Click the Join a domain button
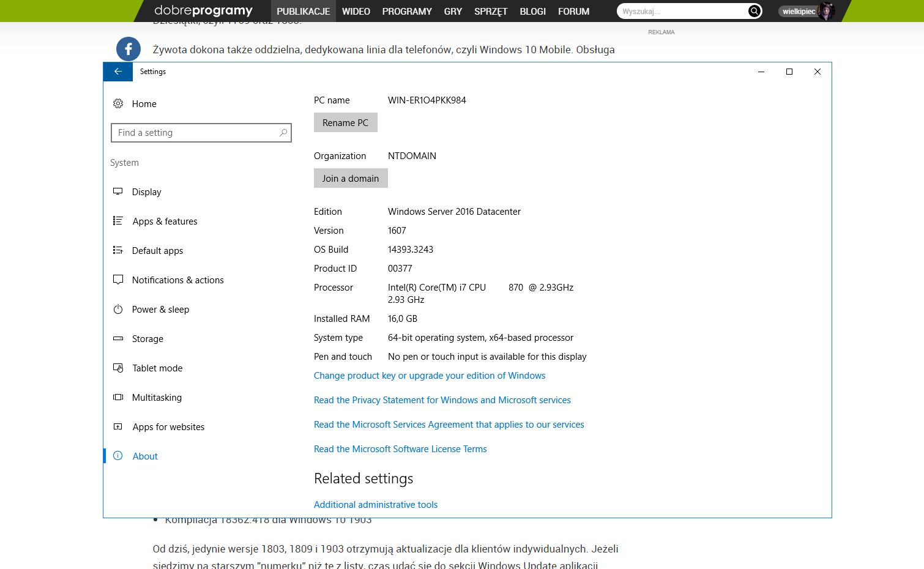Image resolution: width=924 pixels, height=569 pixels. click(x=351, y=178)
